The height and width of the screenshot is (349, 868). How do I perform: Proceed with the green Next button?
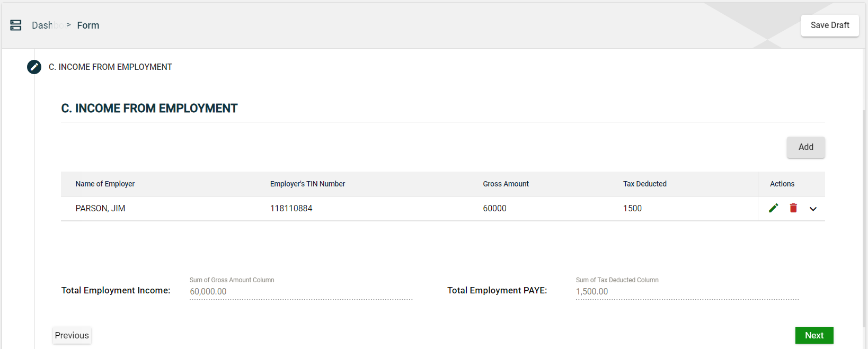(x=813, y=335)
